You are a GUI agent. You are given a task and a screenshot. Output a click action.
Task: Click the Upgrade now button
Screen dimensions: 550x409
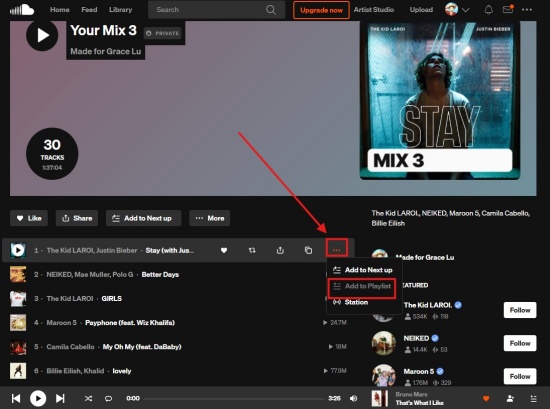(x=321, y=10)
